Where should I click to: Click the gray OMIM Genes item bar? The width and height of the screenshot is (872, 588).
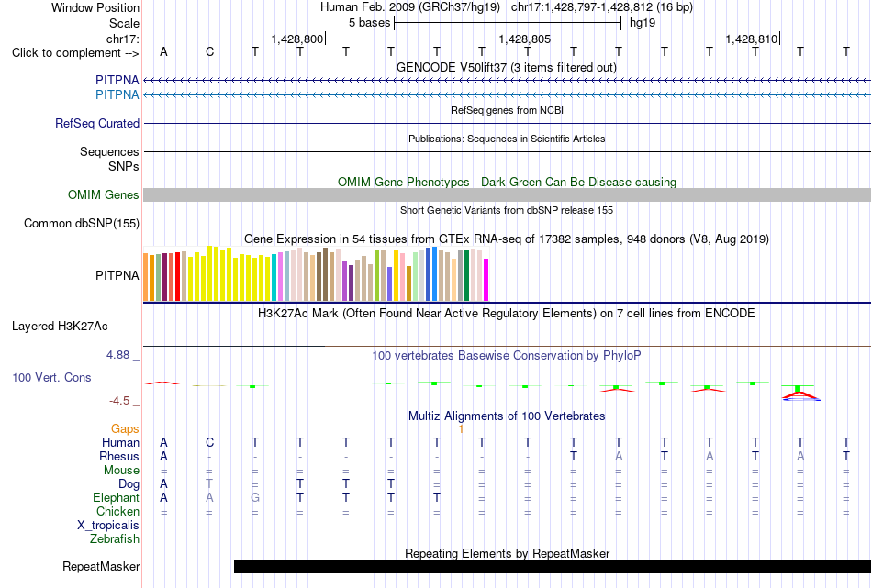pos(508,195)
